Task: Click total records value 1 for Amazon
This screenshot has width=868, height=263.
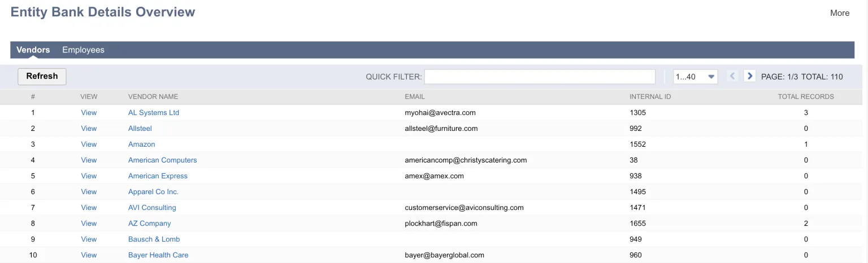Action: [806, 144]
